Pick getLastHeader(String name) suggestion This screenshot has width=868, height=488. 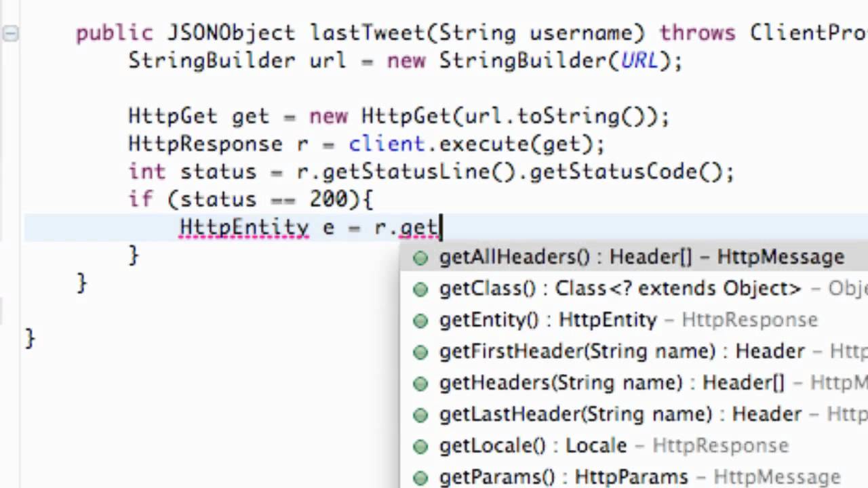(634, 414)
